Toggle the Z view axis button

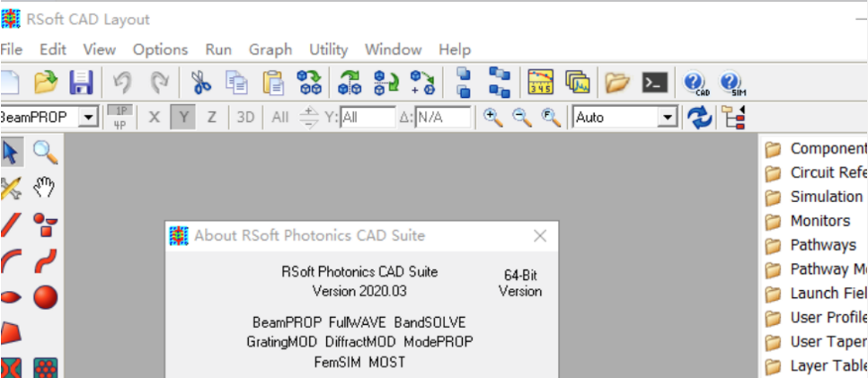(x=211, y=118)
